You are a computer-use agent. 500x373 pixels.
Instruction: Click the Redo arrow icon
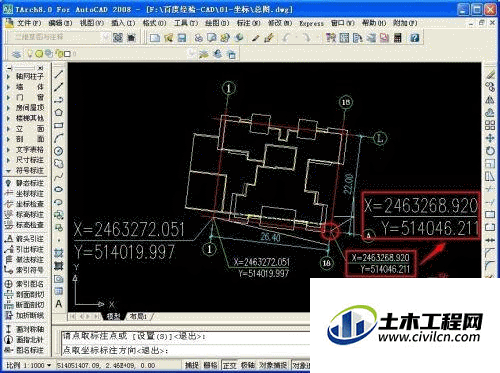[x=306, y=38]
